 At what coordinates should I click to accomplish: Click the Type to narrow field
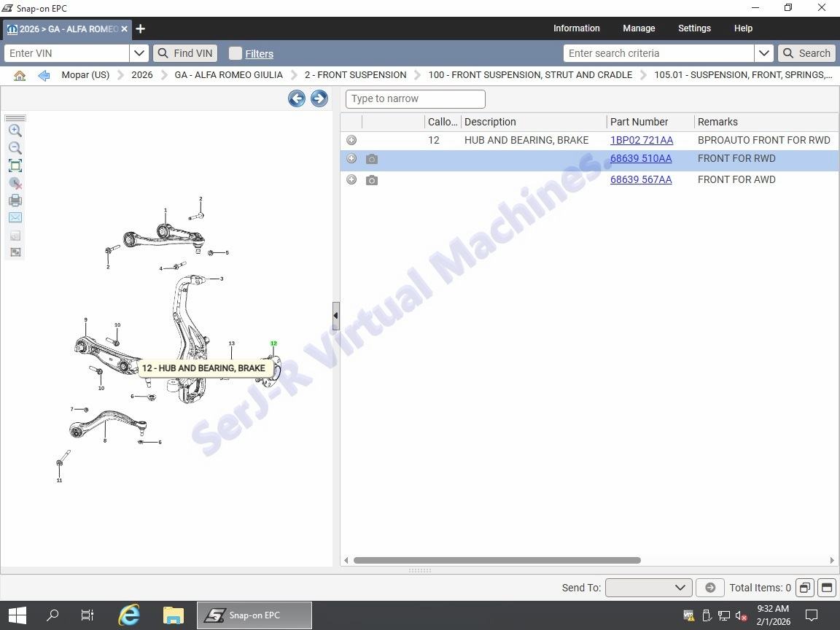pos(415,98)
